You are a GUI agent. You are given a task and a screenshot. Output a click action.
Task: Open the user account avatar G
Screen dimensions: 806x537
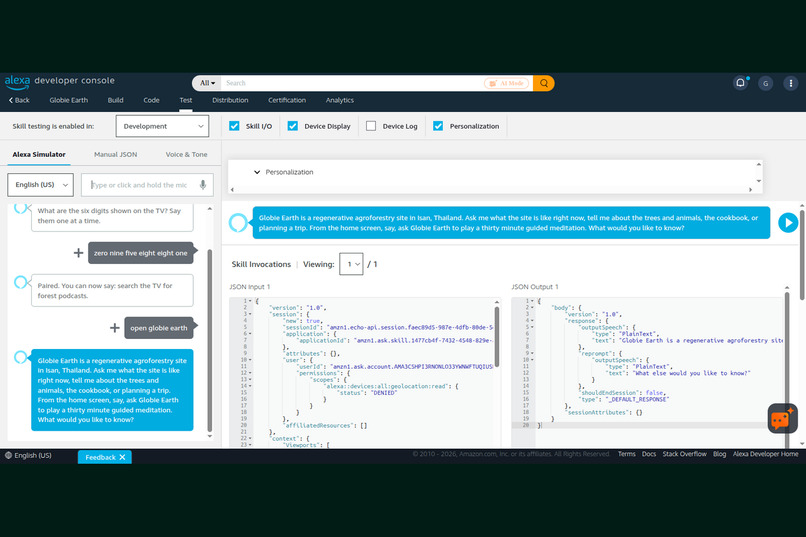pyautogui.click(x=765, y=83)
